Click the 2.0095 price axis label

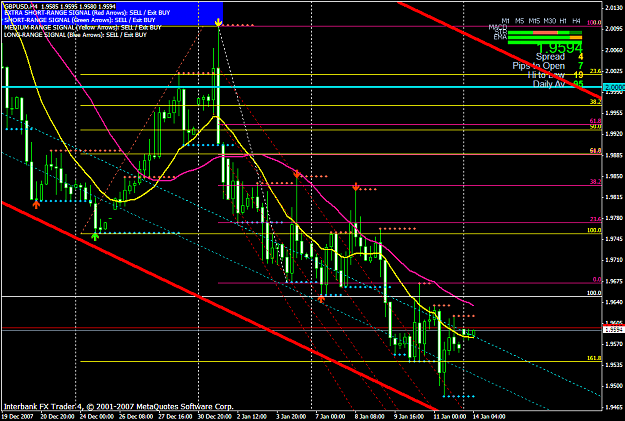(x=614, y=29)
